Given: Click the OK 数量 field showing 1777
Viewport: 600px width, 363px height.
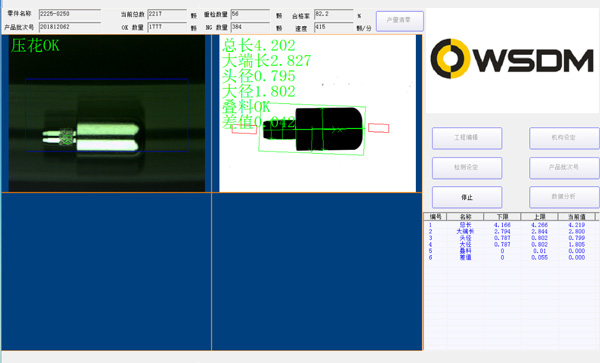Looking at the screenshot, I should click(167, 27).
